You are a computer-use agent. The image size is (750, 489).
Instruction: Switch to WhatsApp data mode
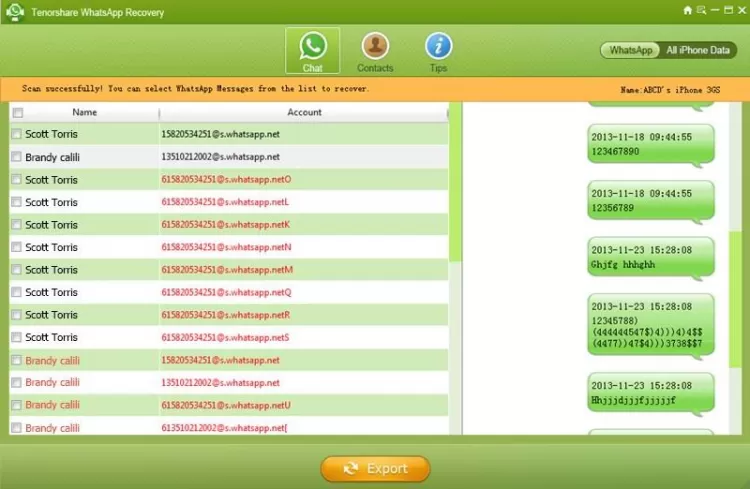click(x=630, y=50)
